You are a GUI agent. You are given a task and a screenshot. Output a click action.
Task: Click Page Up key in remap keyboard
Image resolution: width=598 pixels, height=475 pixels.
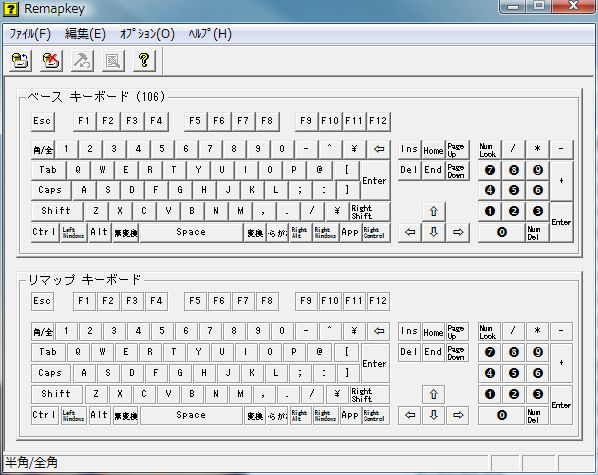point(457,331)
